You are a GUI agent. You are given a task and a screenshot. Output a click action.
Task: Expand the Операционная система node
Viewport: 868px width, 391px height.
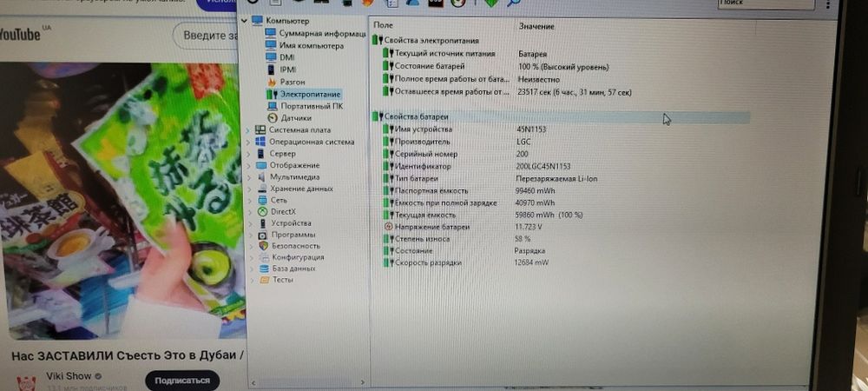pos(247,142)
